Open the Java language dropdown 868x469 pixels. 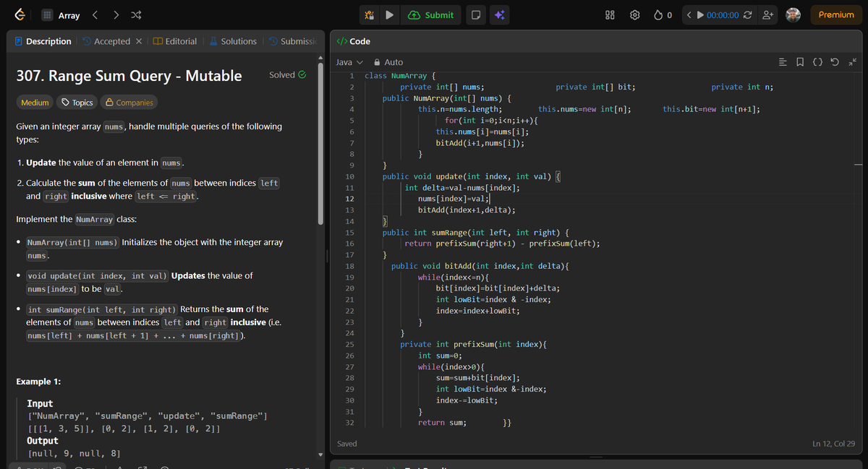point(349,62)
